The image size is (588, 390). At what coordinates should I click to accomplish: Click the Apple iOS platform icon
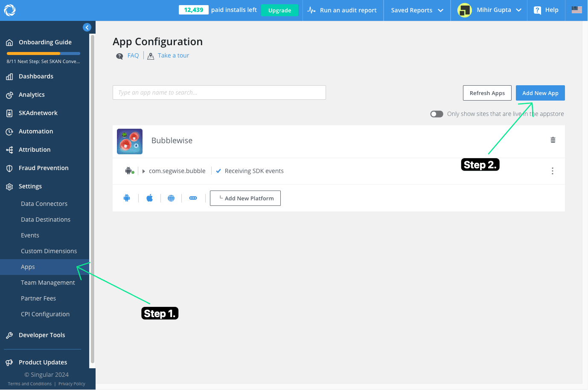tap(150, 198)
